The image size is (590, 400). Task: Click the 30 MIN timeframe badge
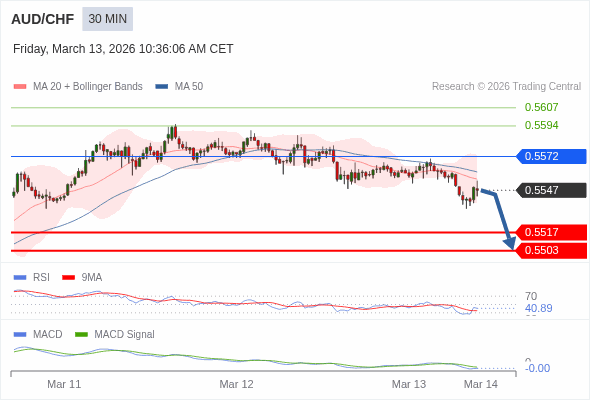coord(108,19)
